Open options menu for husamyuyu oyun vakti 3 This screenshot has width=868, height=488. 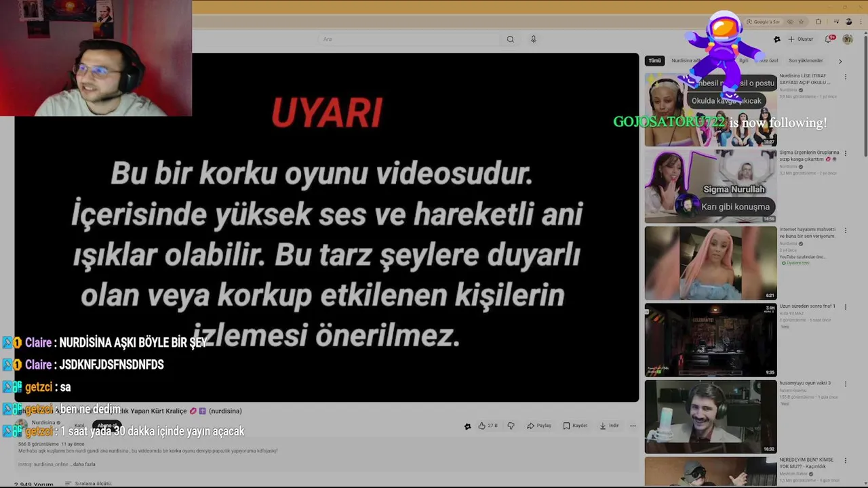click(x=845, y=384)
